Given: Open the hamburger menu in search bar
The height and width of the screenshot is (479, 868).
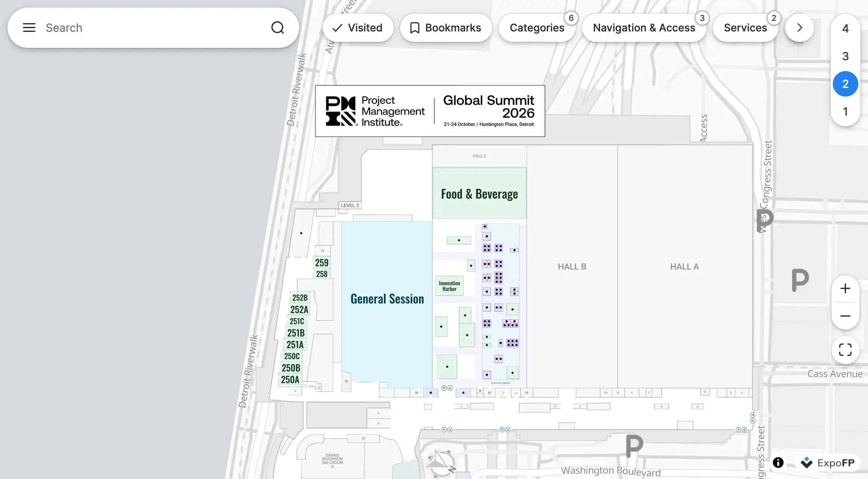Looking at the screenshot, I should [29, 28].
